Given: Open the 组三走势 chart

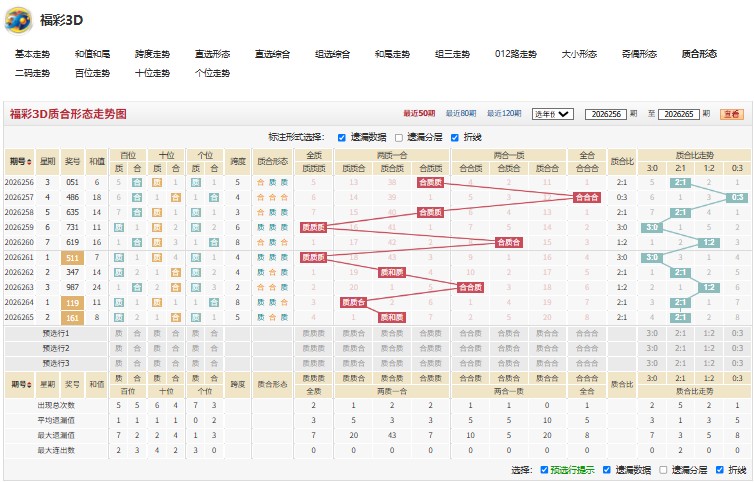Looking at the screenshot, I should pos(452,54).
